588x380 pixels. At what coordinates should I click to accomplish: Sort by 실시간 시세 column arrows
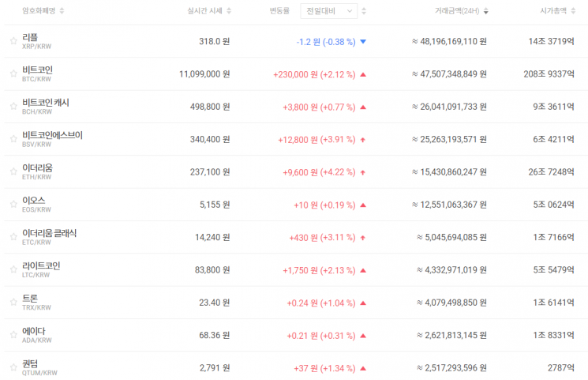coord(229,11)
